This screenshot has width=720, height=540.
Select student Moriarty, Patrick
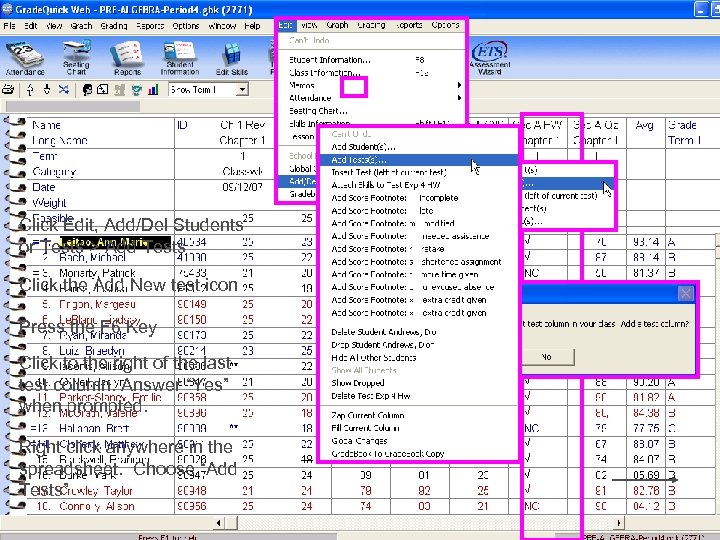coord(97,273)
